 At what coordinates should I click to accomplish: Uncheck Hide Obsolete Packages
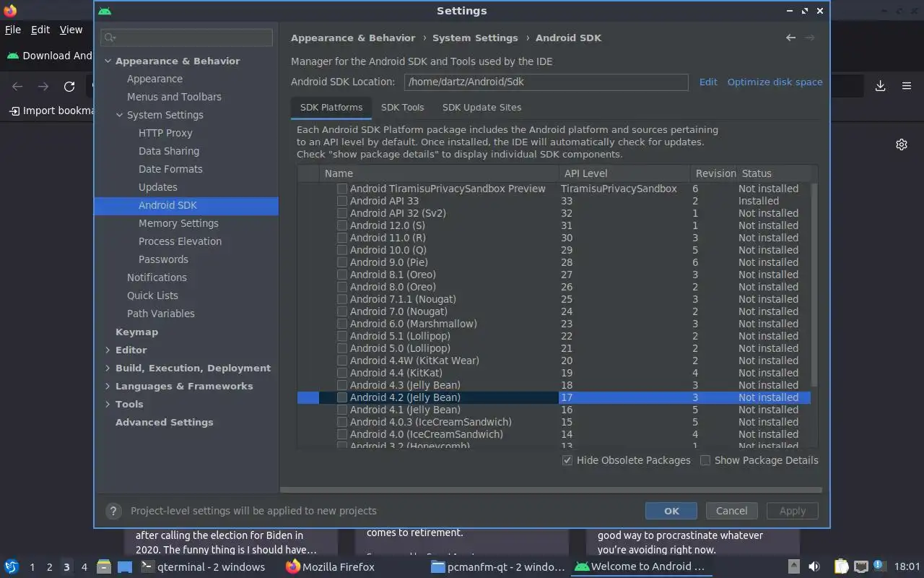(567, 460)
